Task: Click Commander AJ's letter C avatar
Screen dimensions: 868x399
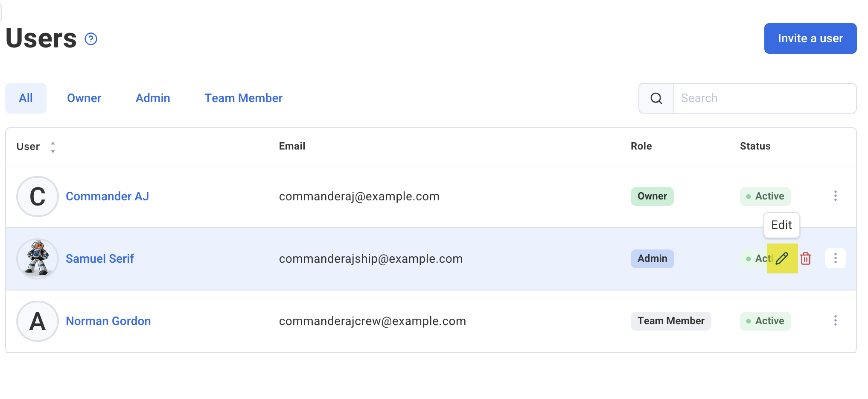Action: click(x=38, y=197)
